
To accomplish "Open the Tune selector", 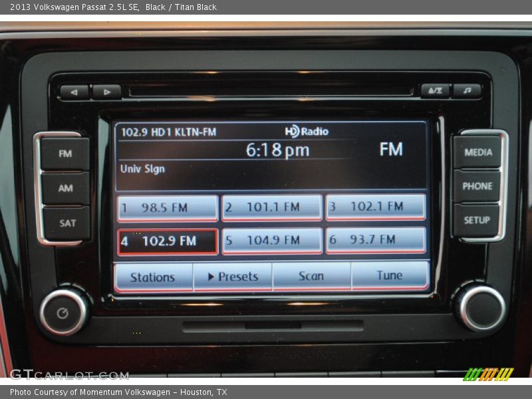I will click(x=390, y=275).
